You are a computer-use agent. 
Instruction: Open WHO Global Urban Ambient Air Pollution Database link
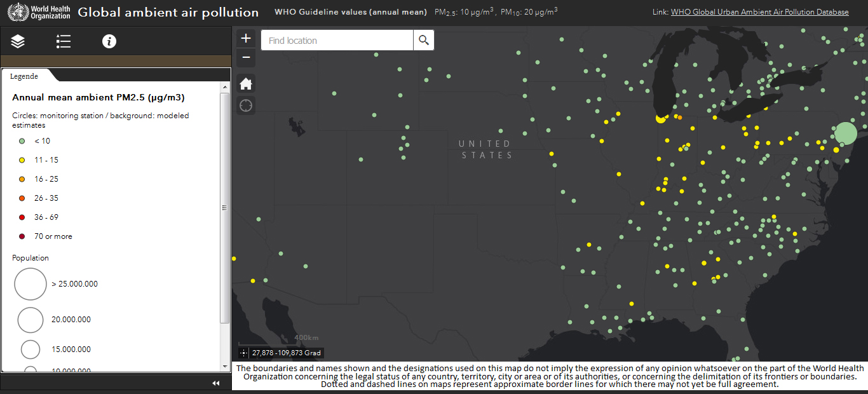pos(759,12)
